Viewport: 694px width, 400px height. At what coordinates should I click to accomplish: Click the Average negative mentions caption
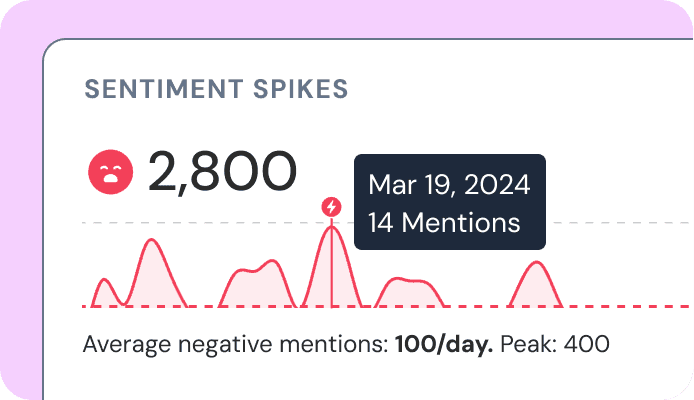[236, 345]
